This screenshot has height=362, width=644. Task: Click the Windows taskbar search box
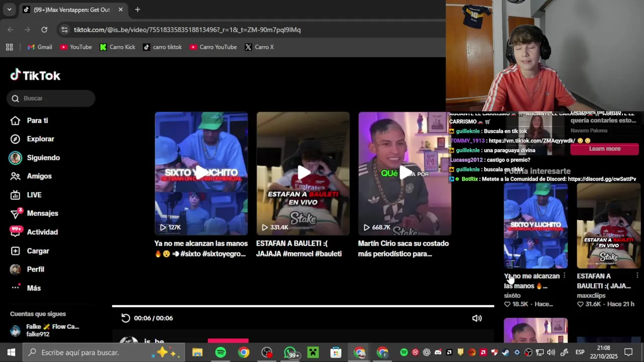(x=104, y=352)
